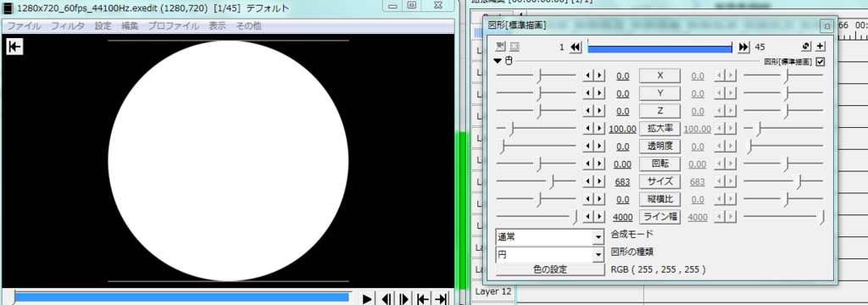
Task: Decrease the Y value with its left arrow
Action: coord(588,93)
